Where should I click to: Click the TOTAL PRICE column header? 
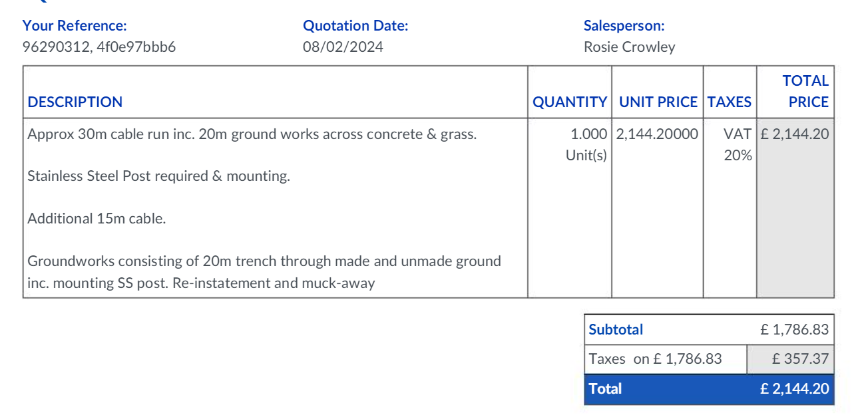click(805, 92)
